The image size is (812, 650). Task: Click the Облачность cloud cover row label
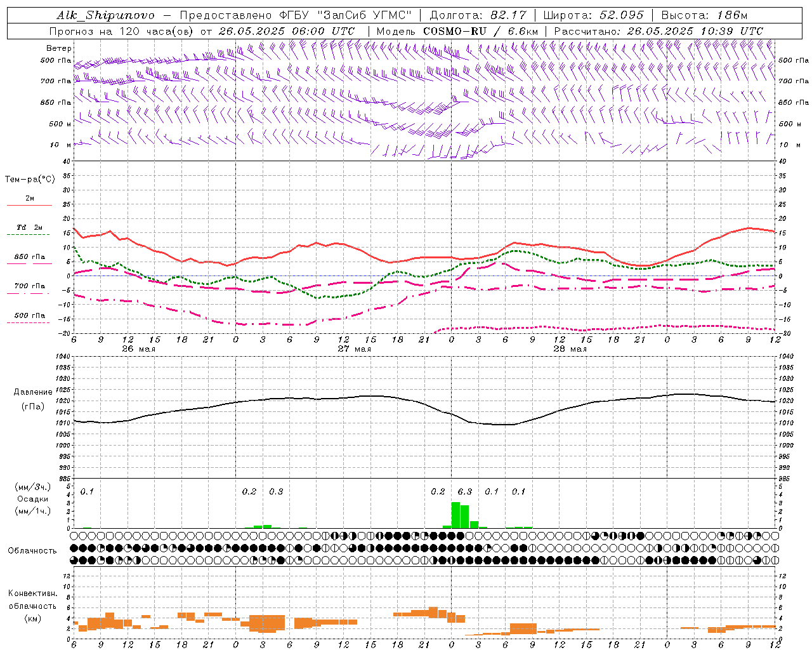(32, 551)
